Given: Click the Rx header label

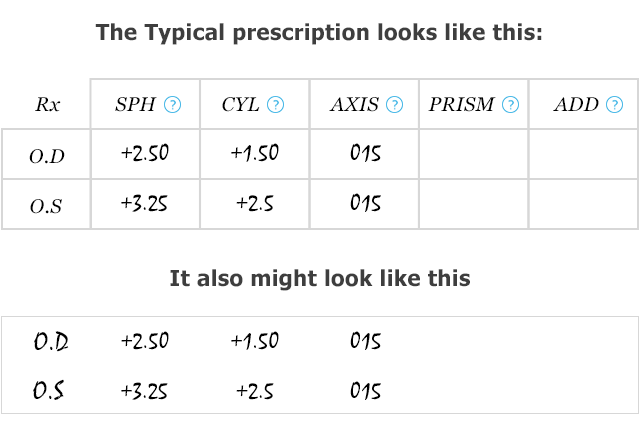Looking at the screenshot, I should [47, 104].
